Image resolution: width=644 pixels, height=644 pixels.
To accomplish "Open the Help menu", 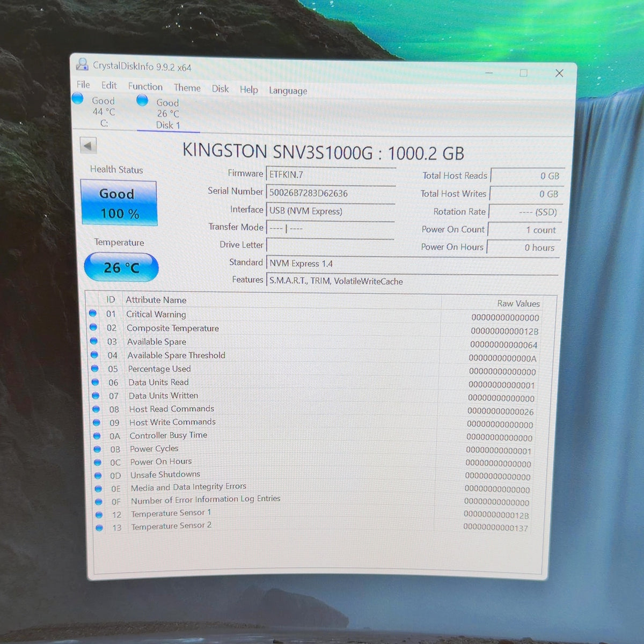I will coord(248,90).
